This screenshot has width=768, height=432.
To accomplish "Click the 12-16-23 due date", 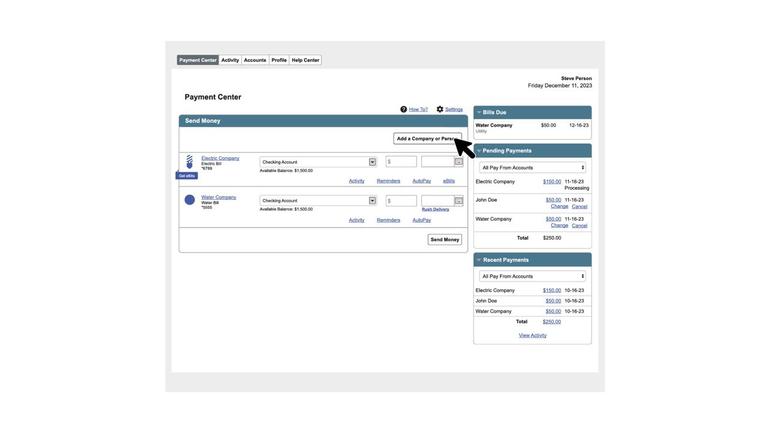I will coord(579,125).
